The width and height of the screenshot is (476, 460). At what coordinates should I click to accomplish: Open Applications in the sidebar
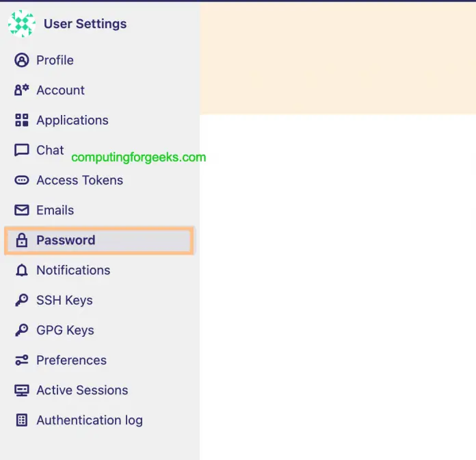click(x=72, y=120)
